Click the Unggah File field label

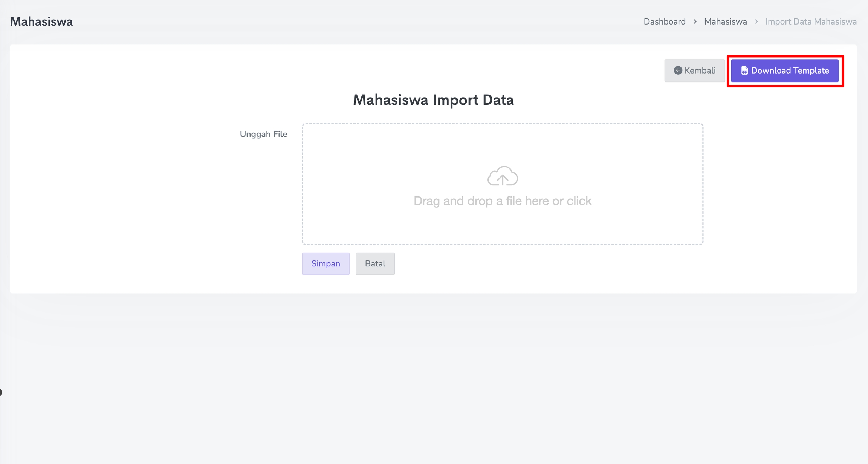coord(263,134)
